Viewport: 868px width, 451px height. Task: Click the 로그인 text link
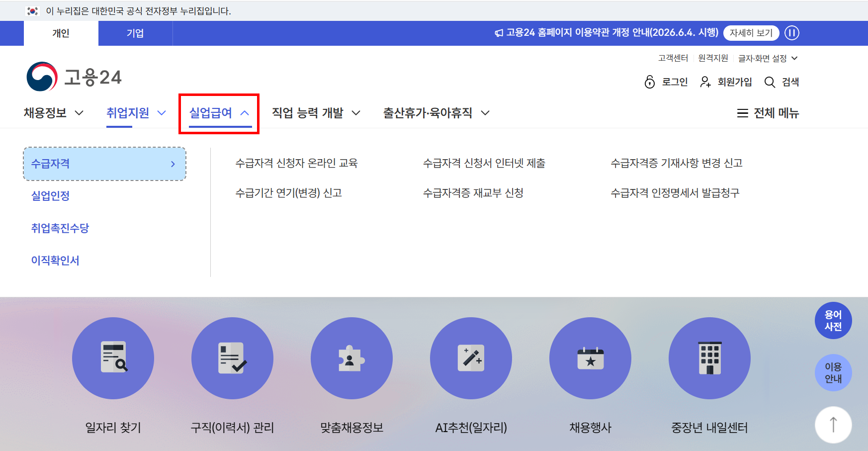tap(675, 82)
